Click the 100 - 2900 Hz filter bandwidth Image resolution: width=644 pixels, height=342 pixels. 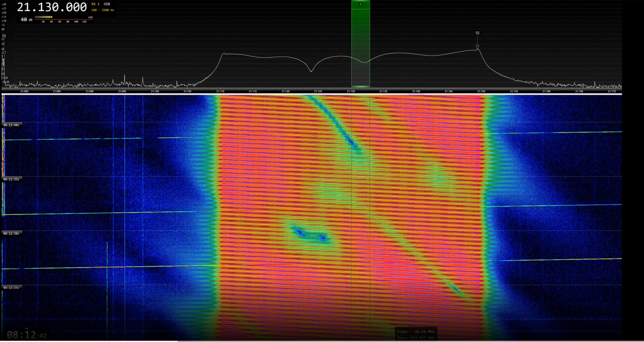103,10
